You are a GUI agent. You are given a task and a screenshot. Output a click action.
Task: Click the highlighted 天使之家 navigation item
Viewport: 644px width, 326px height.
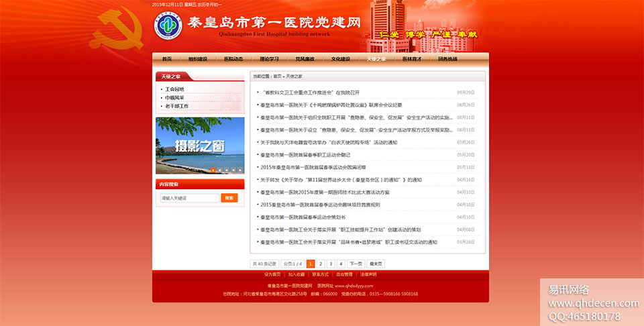376,59
